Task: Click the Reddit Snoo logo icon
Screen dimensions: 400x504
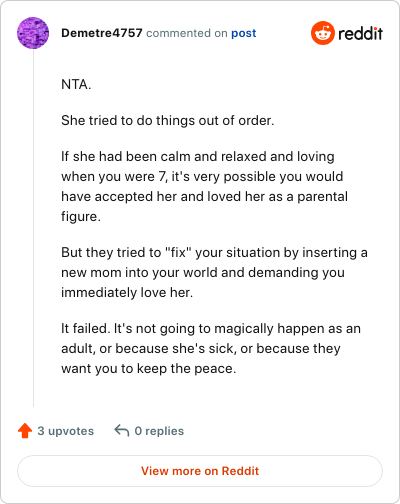Action: click(x=323, y=33)
